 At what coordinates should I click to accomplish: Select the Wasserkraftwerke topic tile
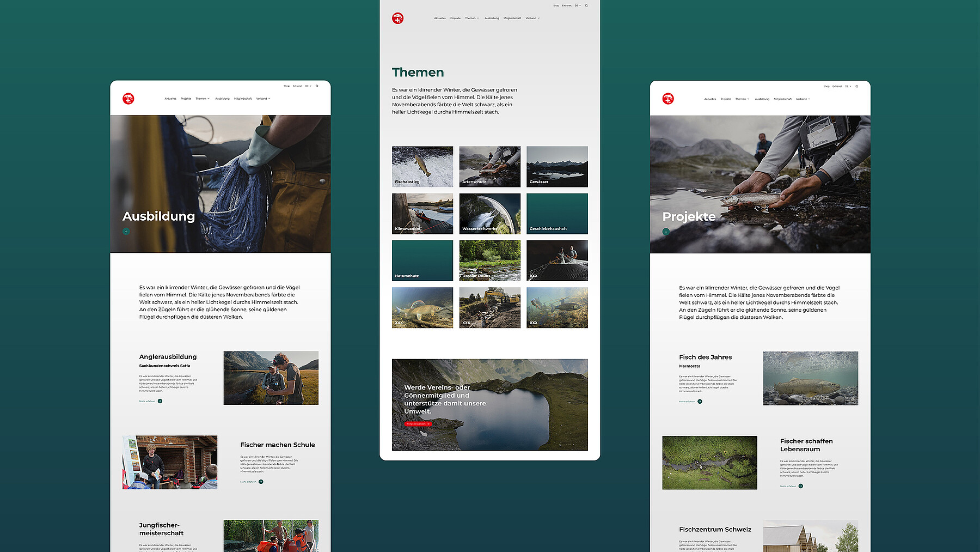(489, 214)
